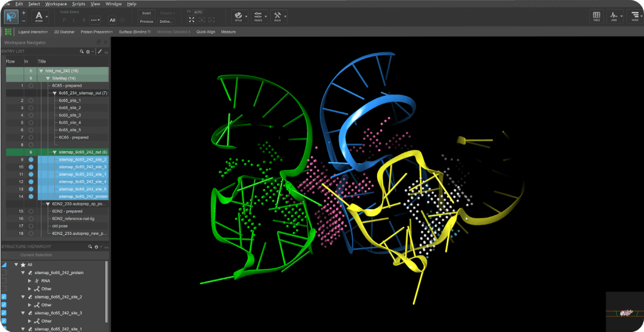Click the Invert selection button
Viewport: 644px width, 332px height.
coord(147,13)
